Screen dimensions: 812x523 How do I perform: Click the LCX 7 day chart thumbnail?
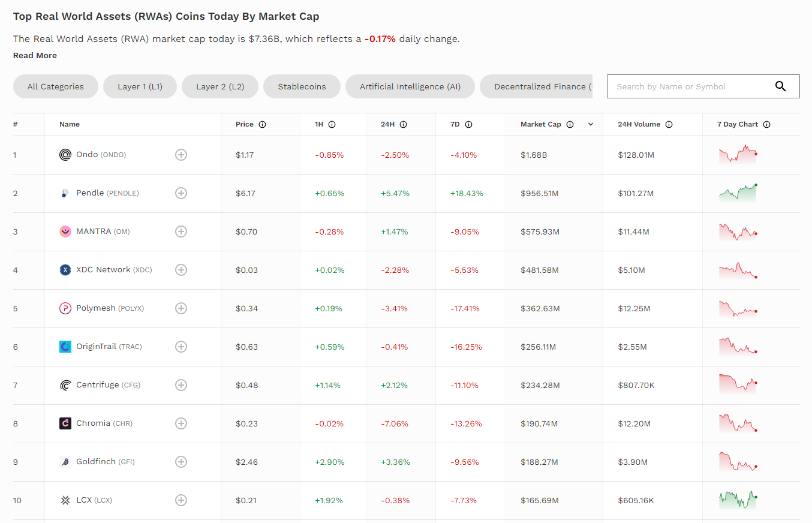coord(738,500)
